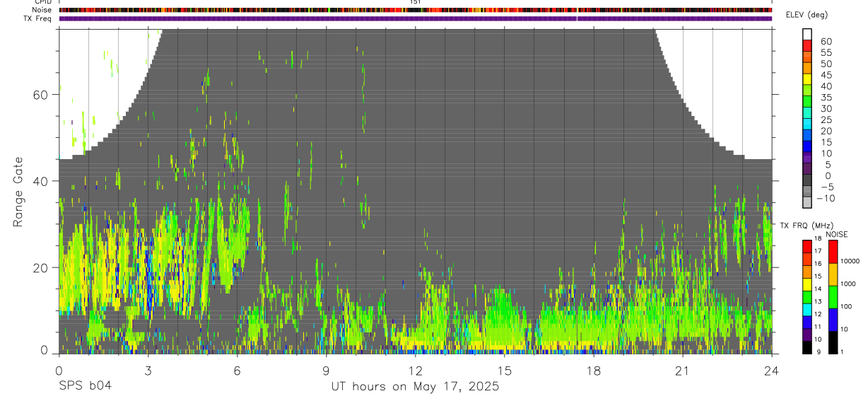Click the multicolored Noise strip above the plot
Image resolution: width=868 pixels, height=401 pixels.
[x=416, y=10]
